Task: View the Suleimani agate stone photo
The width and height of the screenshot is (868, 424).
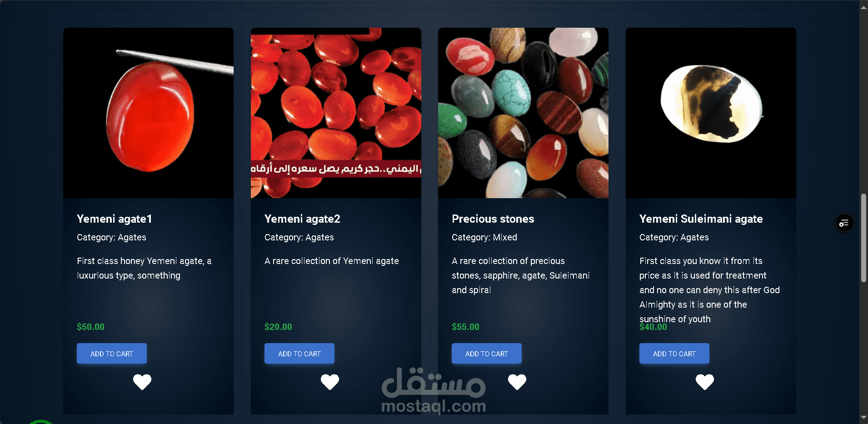Action: 711,113
